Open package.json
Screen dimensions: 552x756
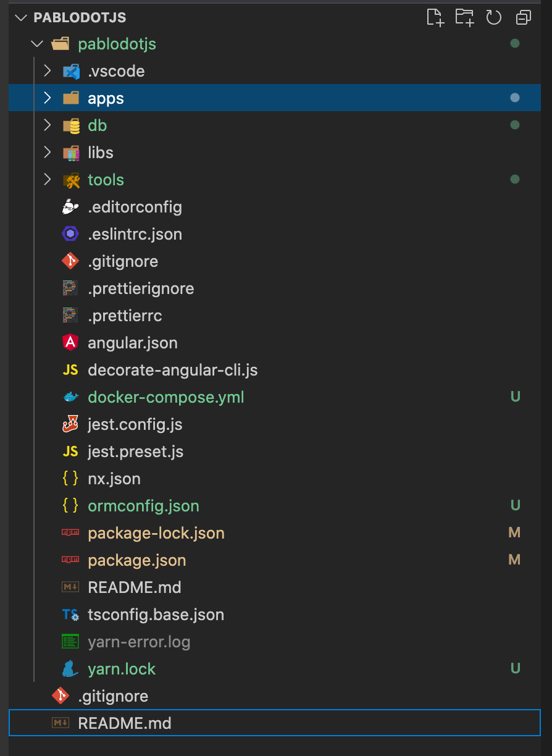(136, 560)
